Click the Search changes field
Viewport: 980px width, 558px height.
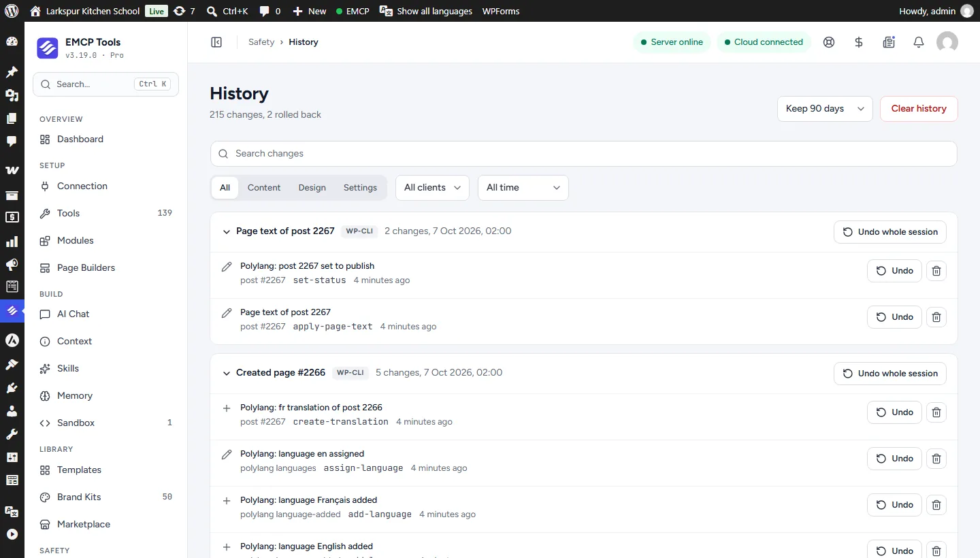pyautogui.click(x=584, y=154)
